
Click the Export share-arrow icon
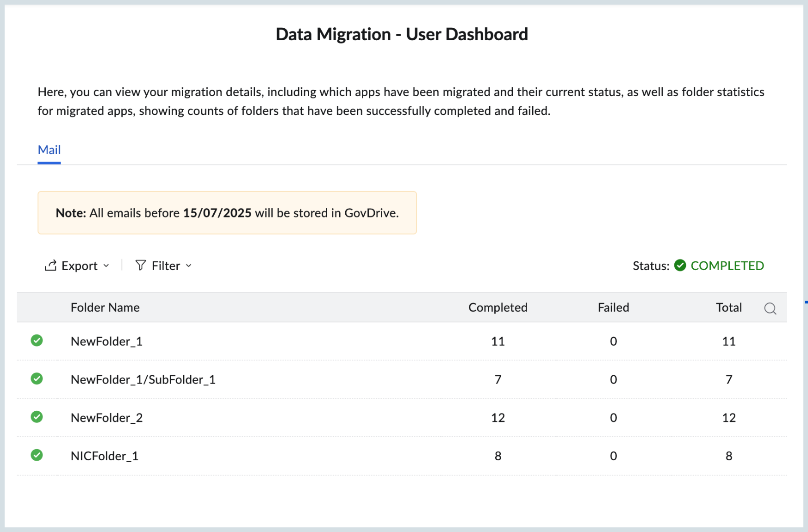50,266
